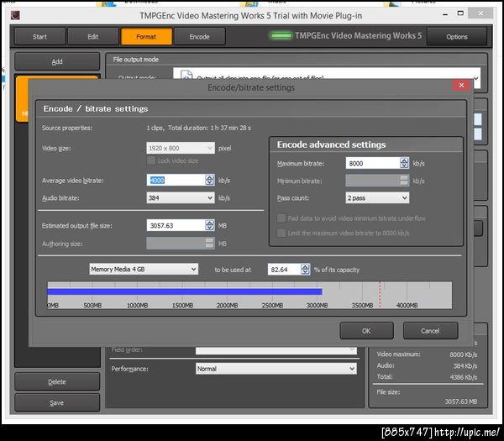Select the Format tab
Screen dimensions: 504x441
(146, 37)
